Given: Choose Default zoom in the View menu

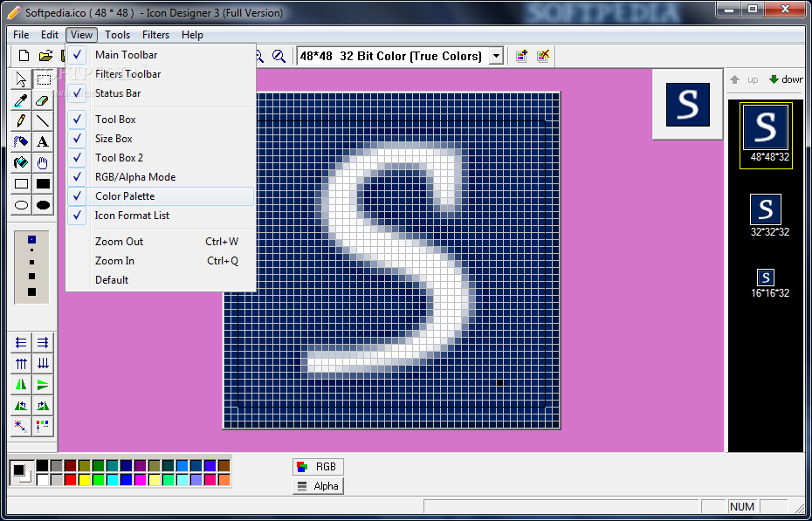Looking at the screenshot, I should tap(161, 280).
